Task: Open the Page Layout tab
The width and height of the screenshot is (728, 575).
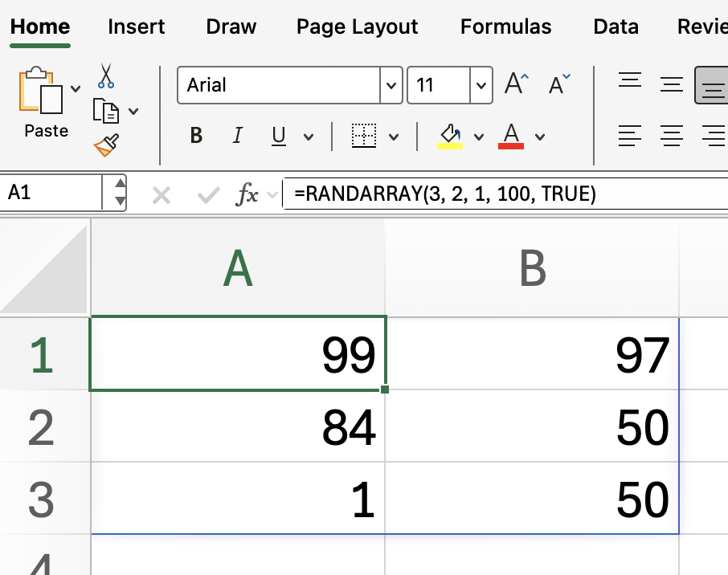Action: tap(357, 27)
